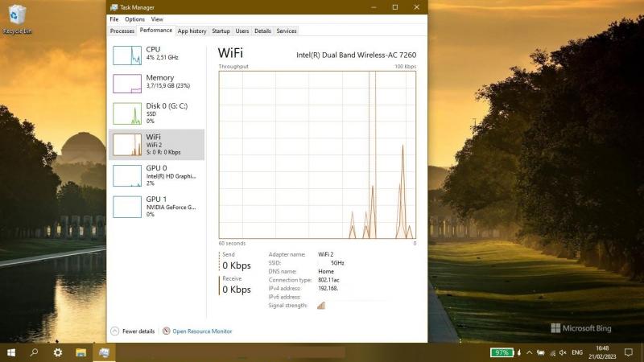
Task: Open taskbar Search magnifier
Action: coord(34,352)
